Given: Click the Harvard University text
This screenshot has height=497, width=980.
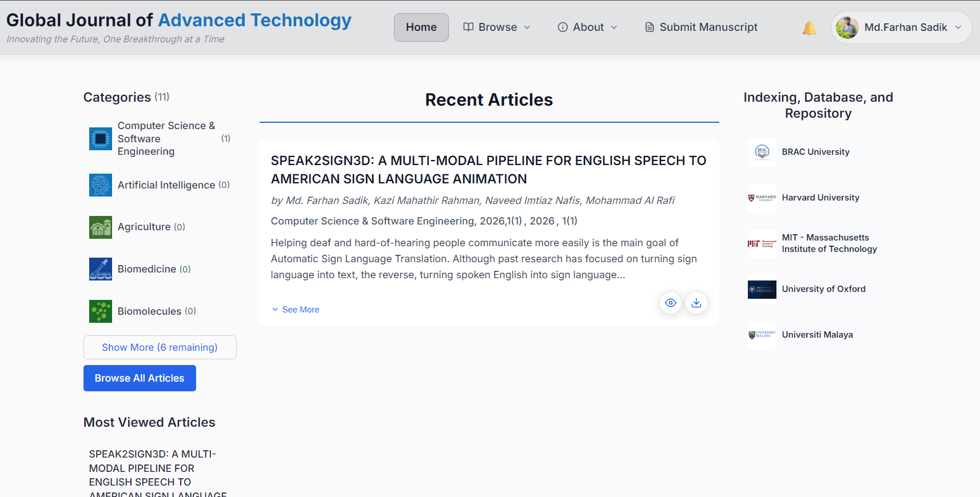Looking at the screenshot, I should pos(820,198).
